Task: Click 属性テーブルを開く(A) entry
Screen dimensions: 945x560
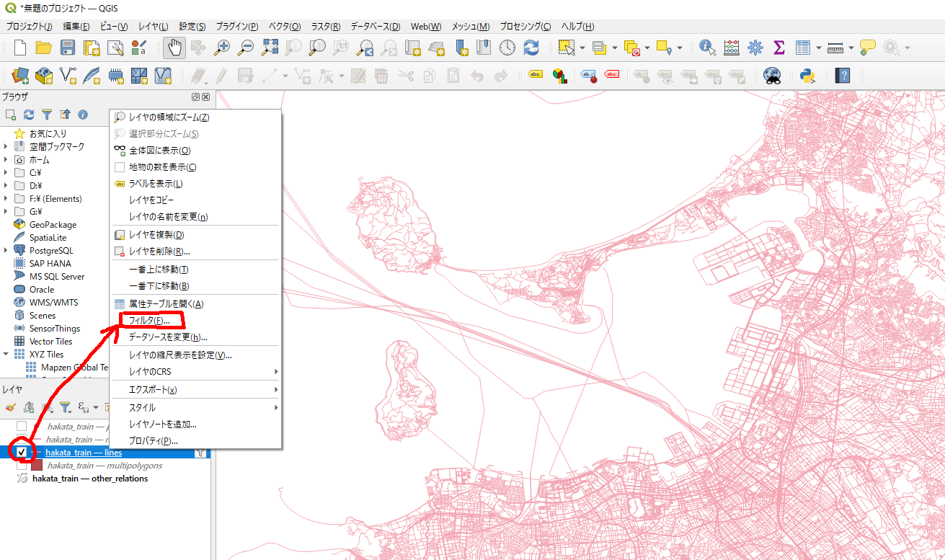Action: click(166, 304)
